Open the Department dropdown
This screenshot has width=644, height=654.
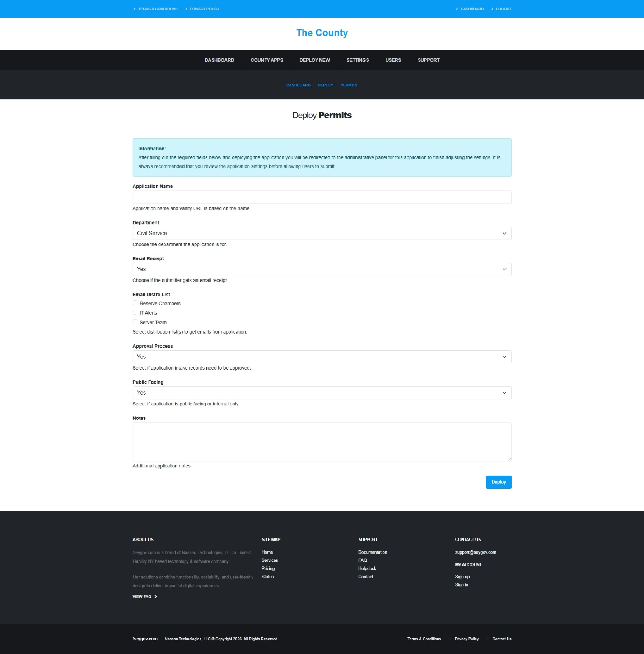(322, 233)
